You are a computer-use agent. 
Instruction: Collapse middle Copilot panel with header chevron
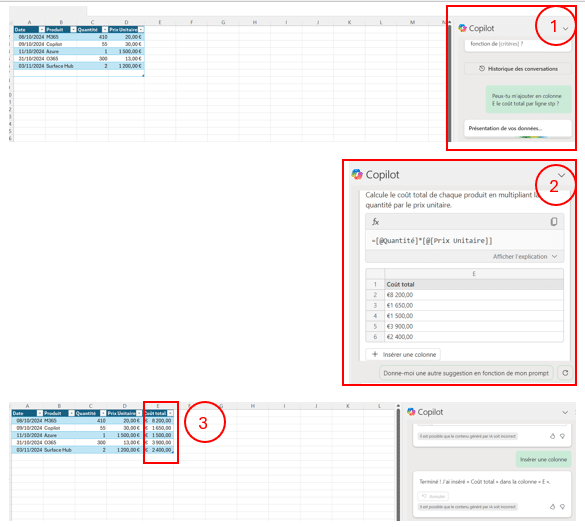561,175
